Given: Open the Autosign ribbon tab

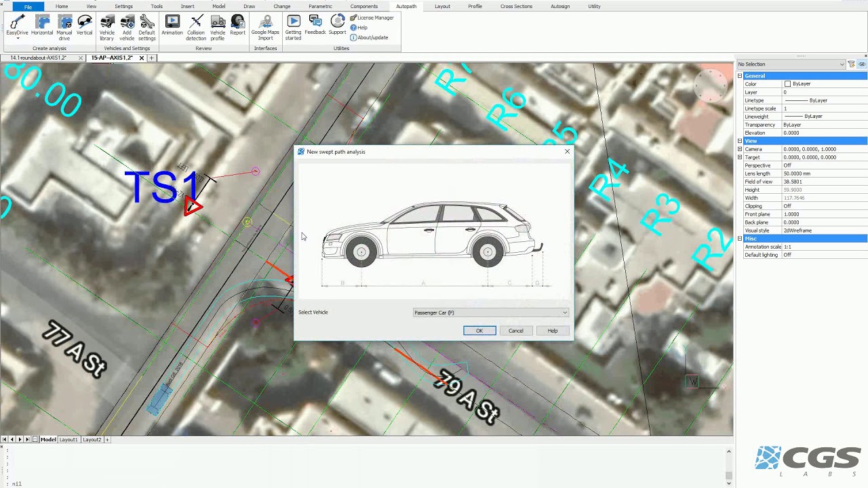Looking at the screenshot, I should point(560,6).
